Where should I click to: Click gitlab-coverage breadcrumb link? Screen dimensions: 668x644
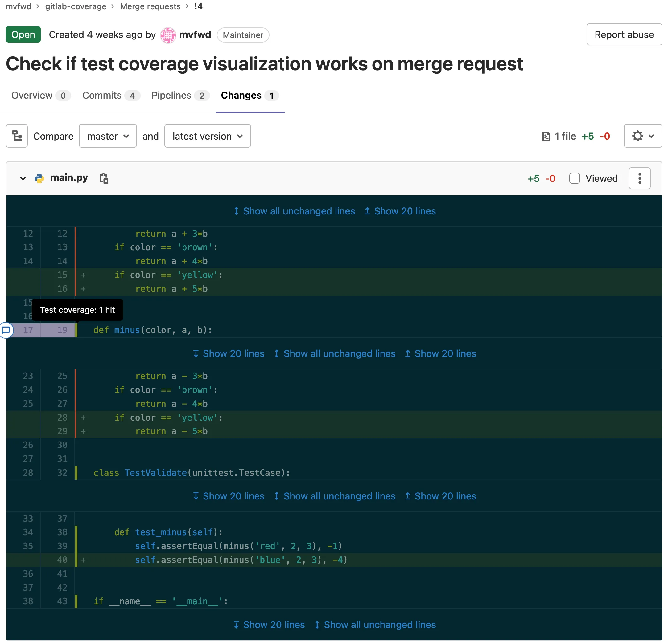76,6
